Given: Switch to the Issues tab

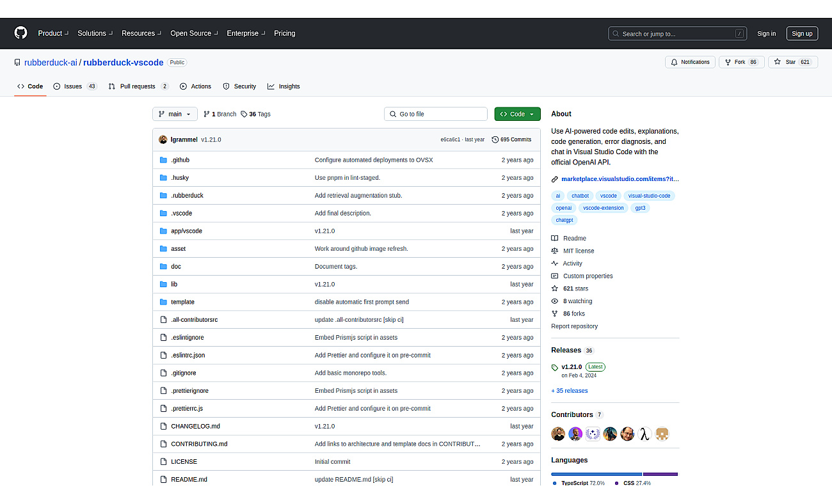Looking at the screenshot, I should click(x=75, y=86).
